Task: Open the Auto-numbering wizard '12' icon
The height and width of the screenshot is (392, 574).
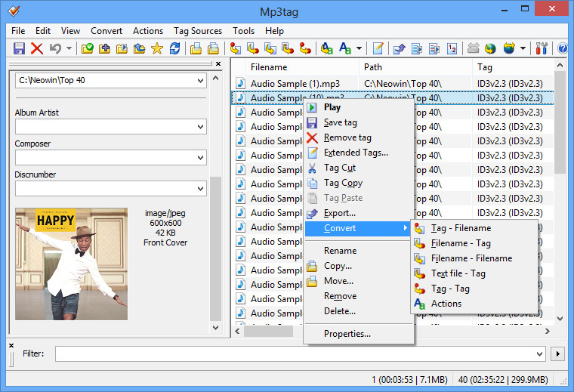Action: click(452, 48)
